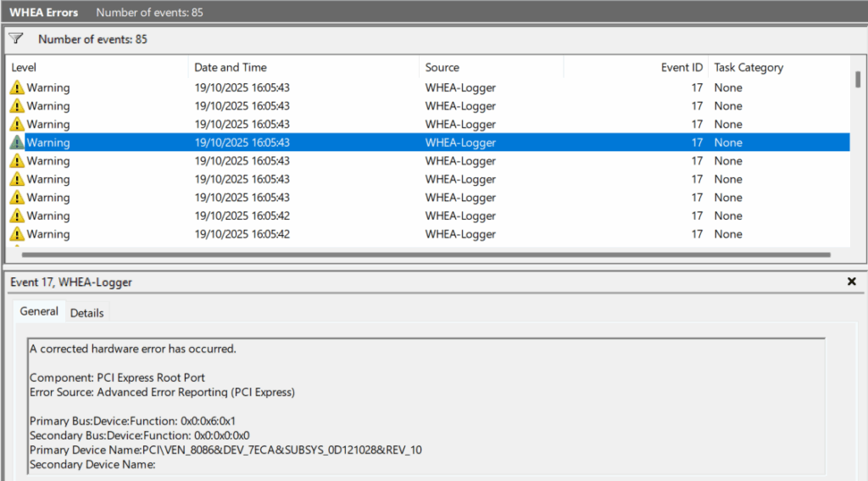Viewport: 868px width, 481px height.
Task: Select the General tab
Action: pos(39,312)
